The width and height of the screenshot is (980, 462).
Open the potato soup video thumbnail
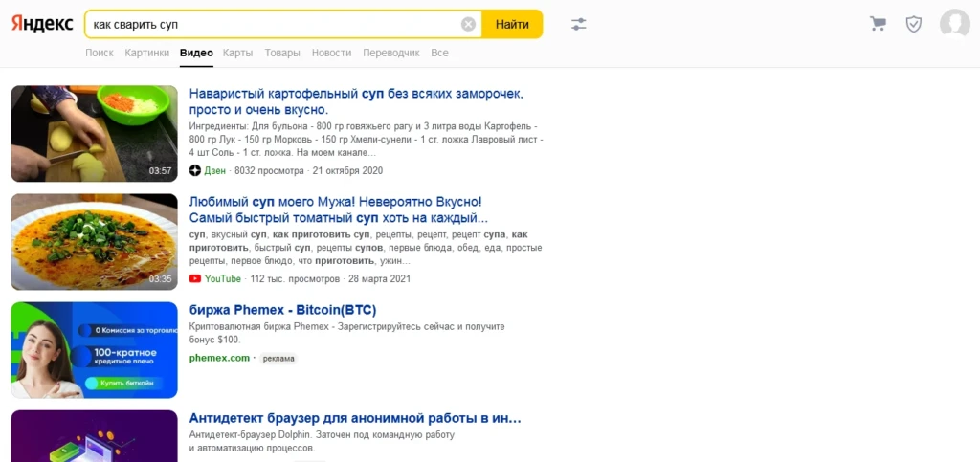95,134
